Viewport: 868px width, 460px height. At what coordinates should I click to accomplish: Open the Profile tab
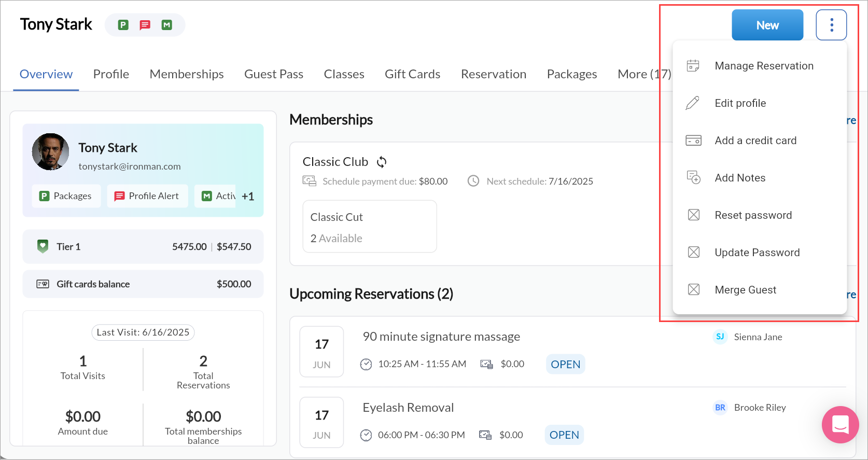click(x=111, y=74)
